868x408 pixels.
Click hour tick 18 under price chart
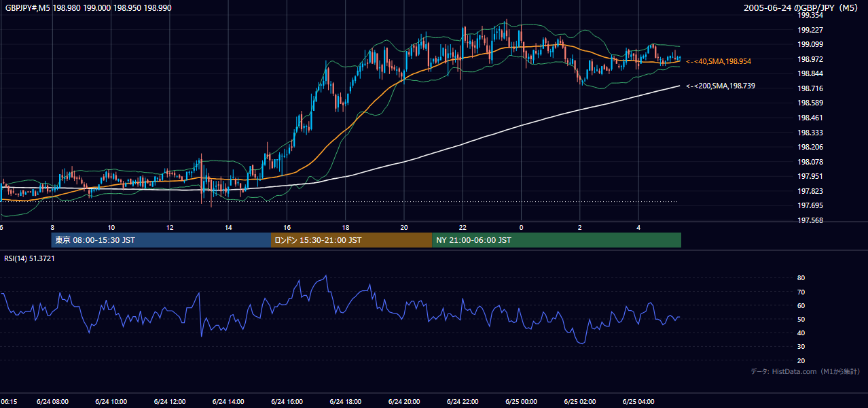pyautogui.click(x=346, y=227)
